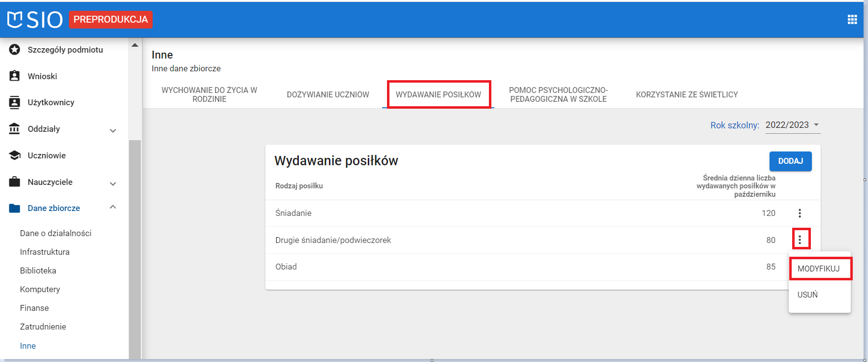
Task: Click the Oddziały building icon
Action: tap(15, 129)
